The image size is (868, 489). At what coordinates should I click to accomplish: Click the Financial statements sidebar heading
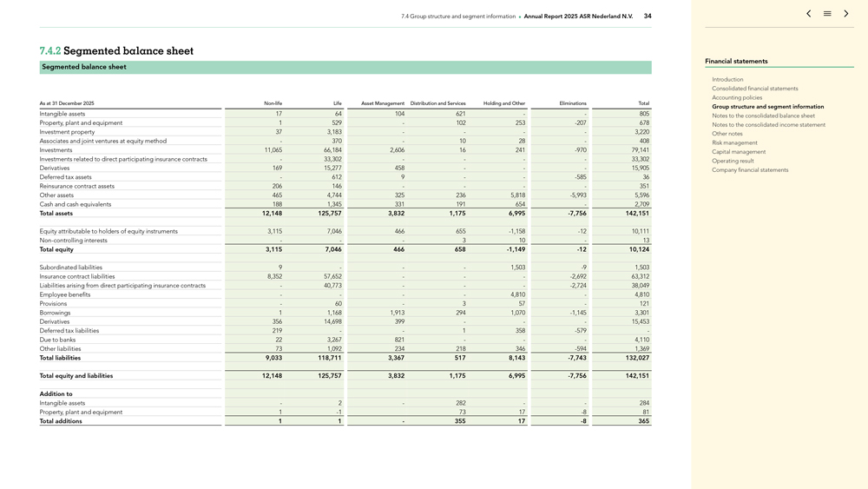tap(736, 62)
